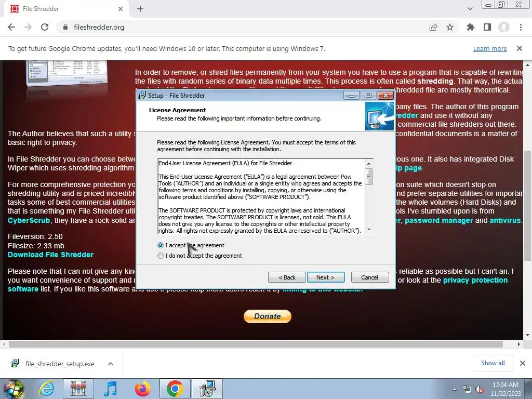Image resolution: width=532 pixels, height=399 pixels.
Task: Open network status tray icon
Action: (x=467, y=389)
